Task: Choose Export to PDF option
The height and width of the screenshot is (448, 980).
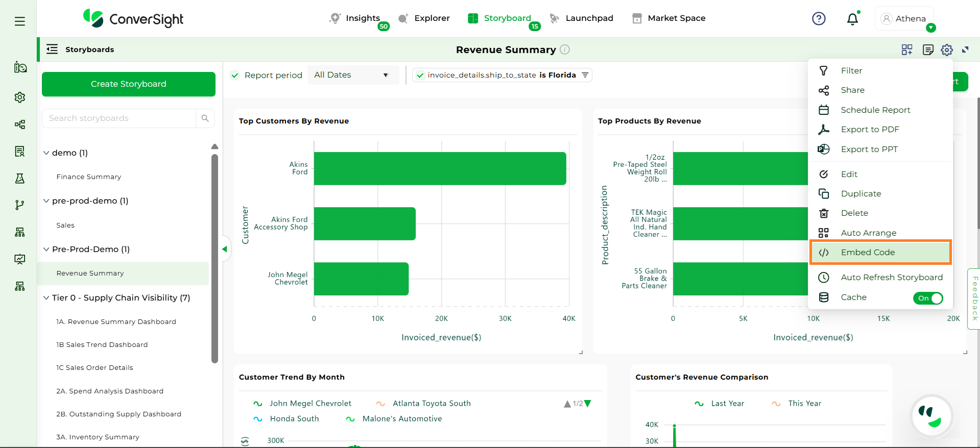Action: click(870, 130)
